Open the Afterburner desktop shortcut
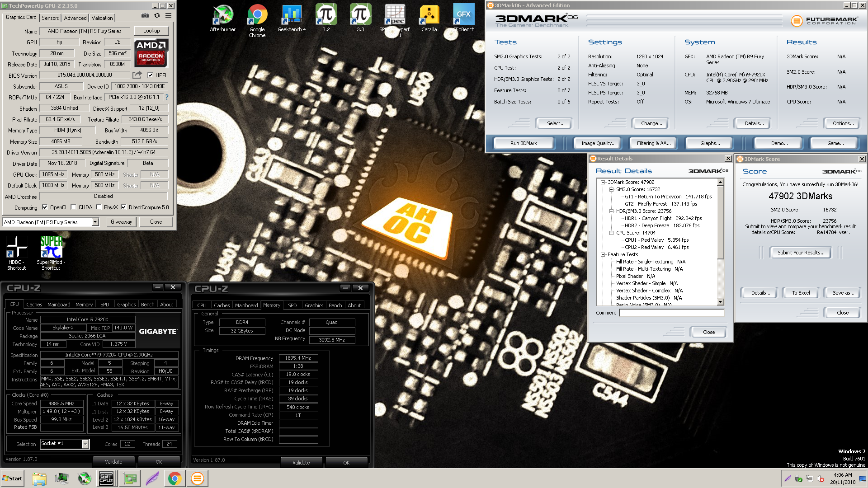 click(x=223, y=19)
